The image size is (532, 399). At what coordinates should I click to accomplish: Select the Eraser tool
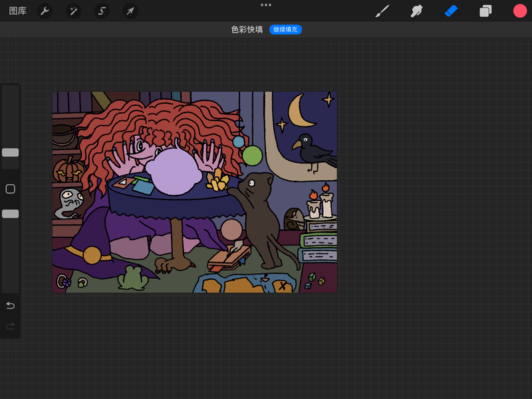[451, 11]
